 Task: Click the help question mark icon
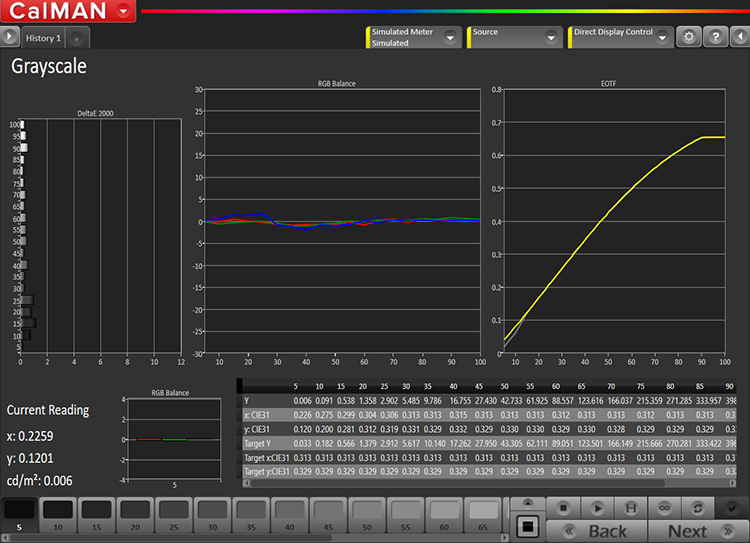(x=715, y=37)
